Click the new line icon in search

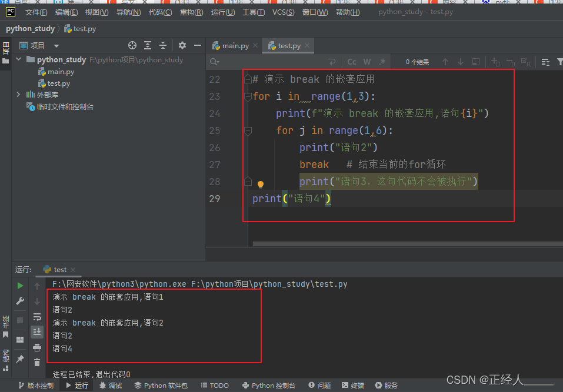[x=332, y=62]
